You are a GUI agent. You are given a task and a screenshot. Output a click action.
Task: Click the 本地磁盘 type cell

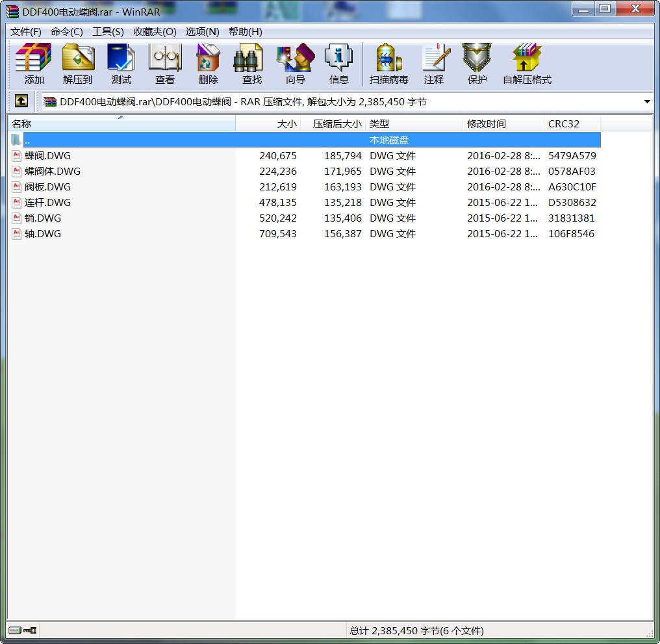[x=389, y=140]
